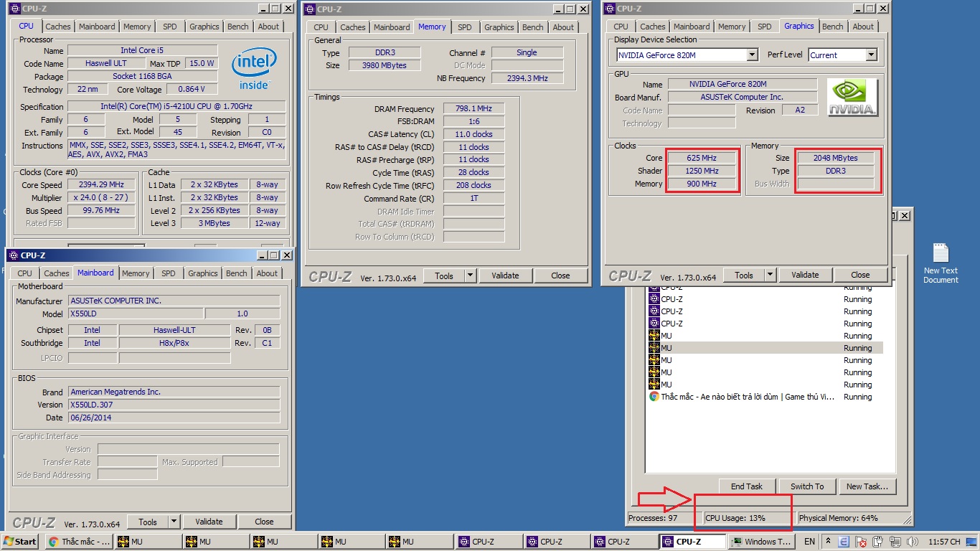Click Tools button in Graphics window
This screenshot has height=551, width=980.
pos(744,275)
